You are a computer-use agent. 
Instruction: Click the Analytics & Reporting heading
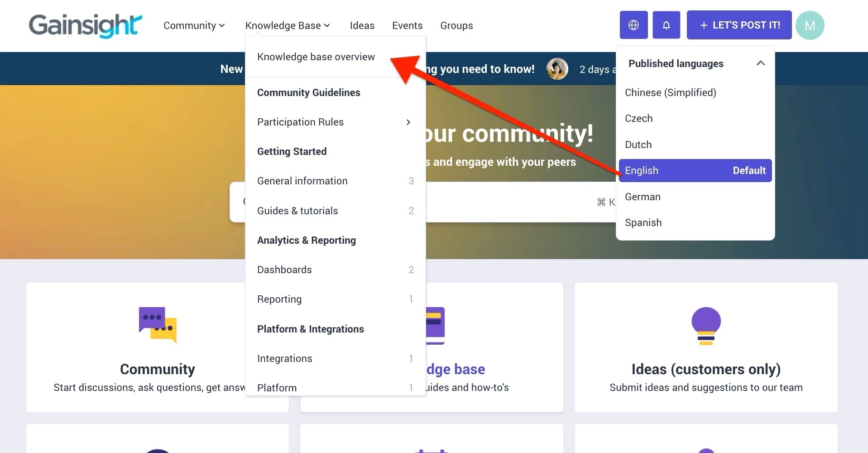[x=307, y=240]
